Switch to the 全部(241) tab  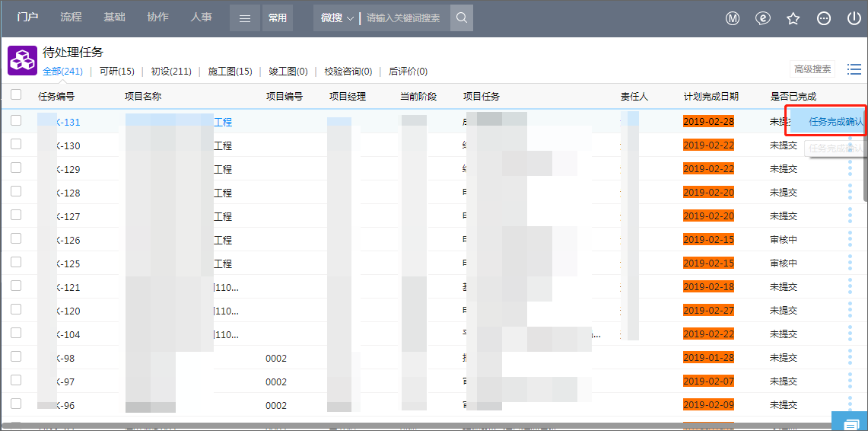tap(62, 71)
